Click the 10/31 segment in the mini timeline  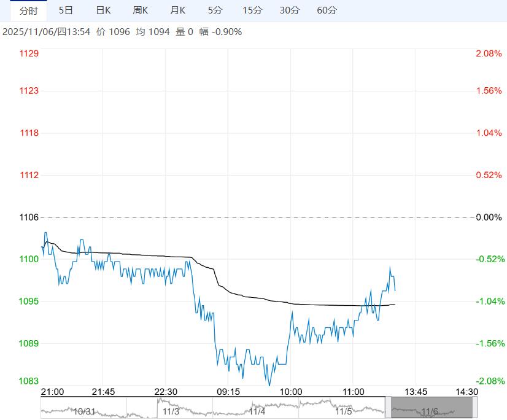click(x=84, y=411)
